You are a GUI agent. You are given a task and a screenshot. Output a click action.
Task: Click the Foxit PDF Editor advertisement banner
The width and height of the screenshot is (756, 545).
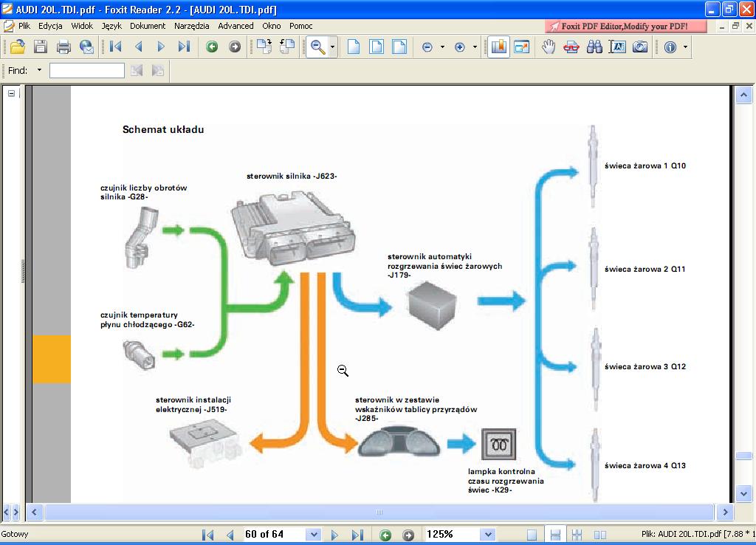pyautogui.click(x=626, y=26)
